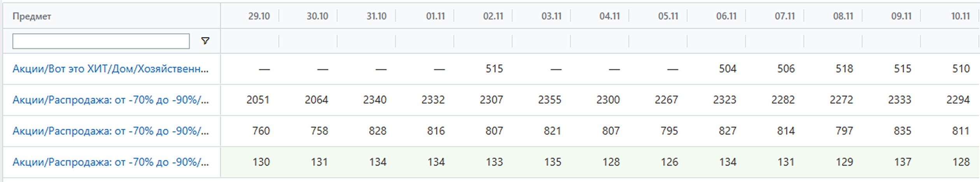This screenshot has width=980, height=182.
Task: Click the cell with value 518
Action: [844, 69]
